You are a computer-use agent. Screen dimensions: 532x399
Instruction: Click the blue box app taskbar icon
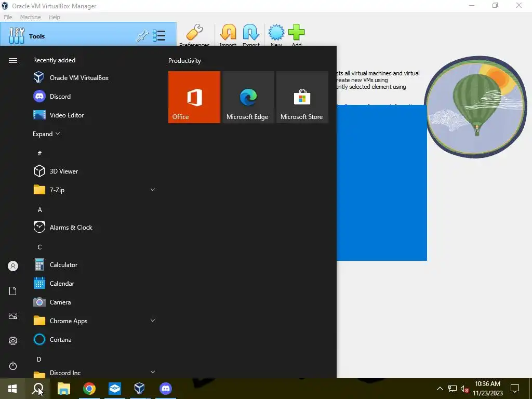(115, 389)
